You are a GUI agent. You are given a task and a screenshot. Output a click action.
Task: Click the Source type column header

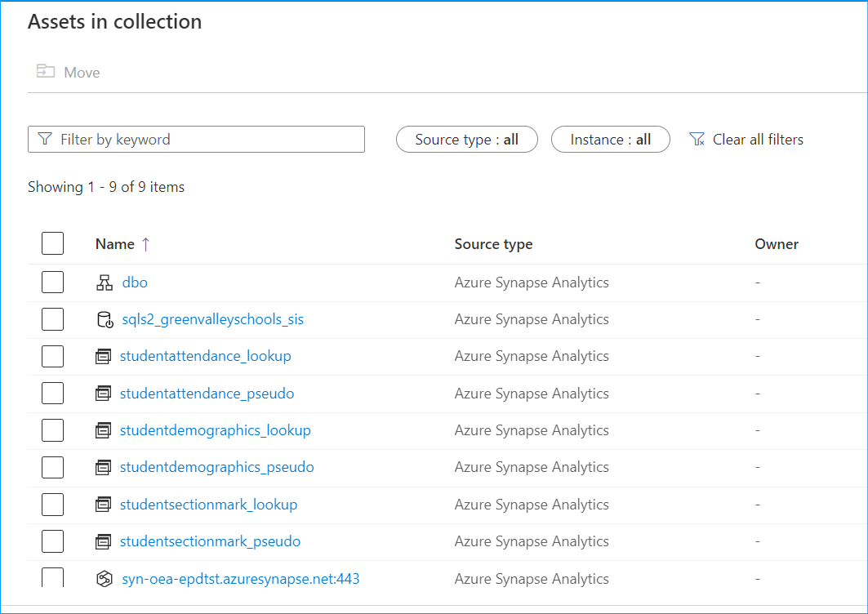pos(493,244)
